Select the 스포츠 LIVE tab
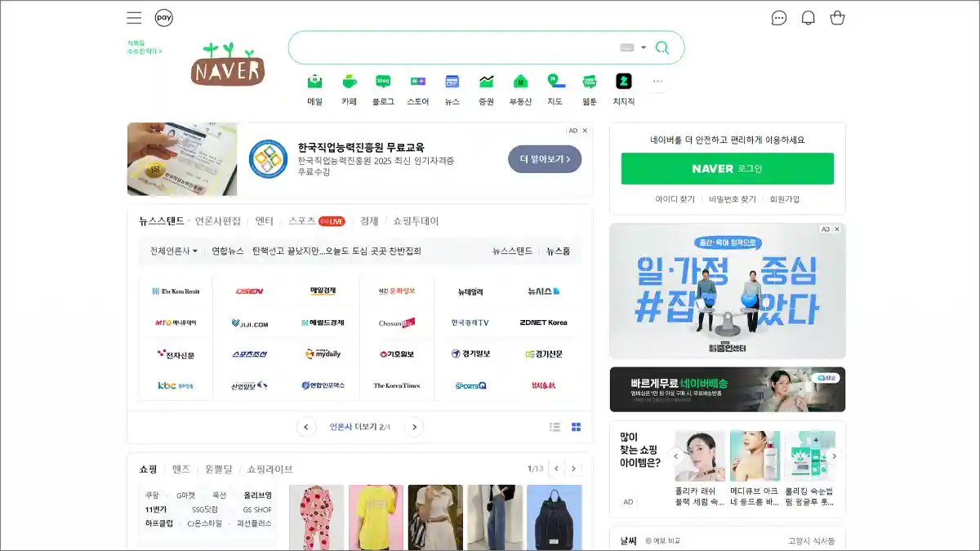 [x=317, y=221]
